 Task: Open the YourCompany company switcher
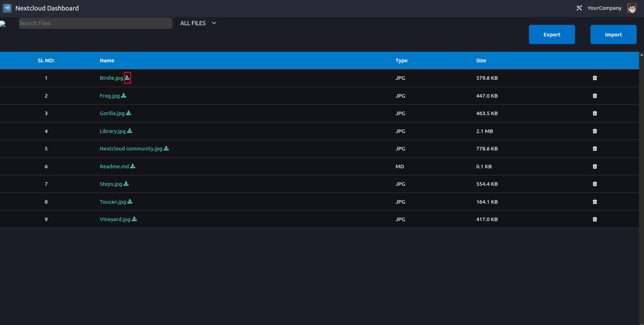(604, 8)
